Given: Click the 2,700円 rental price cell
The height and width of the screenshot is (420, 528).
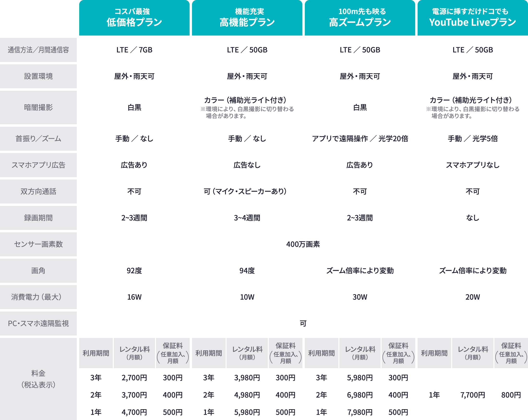Looking at the screenshot, I should click(134, 378).
